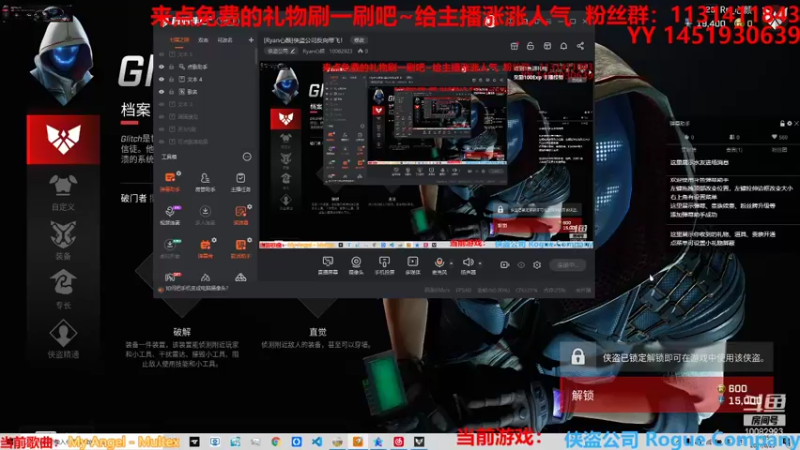
Task: Click the phone-as-webcam tip link
Action: coord(195,288)
